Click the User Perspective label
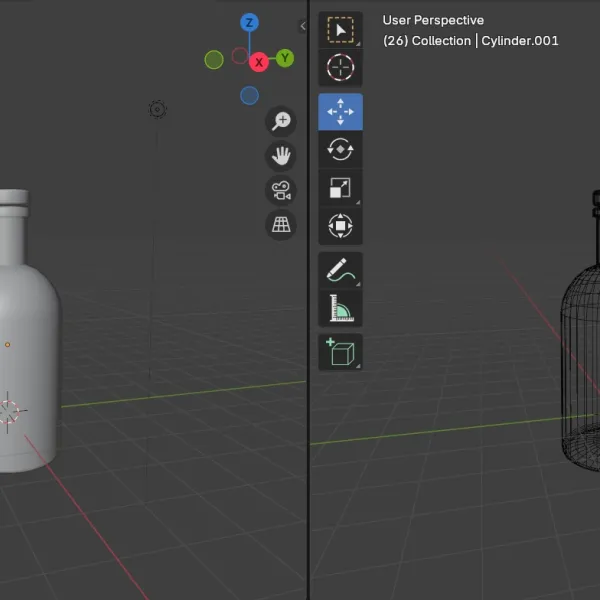Viewport: 600px width, 600px height. coord(433,20)
